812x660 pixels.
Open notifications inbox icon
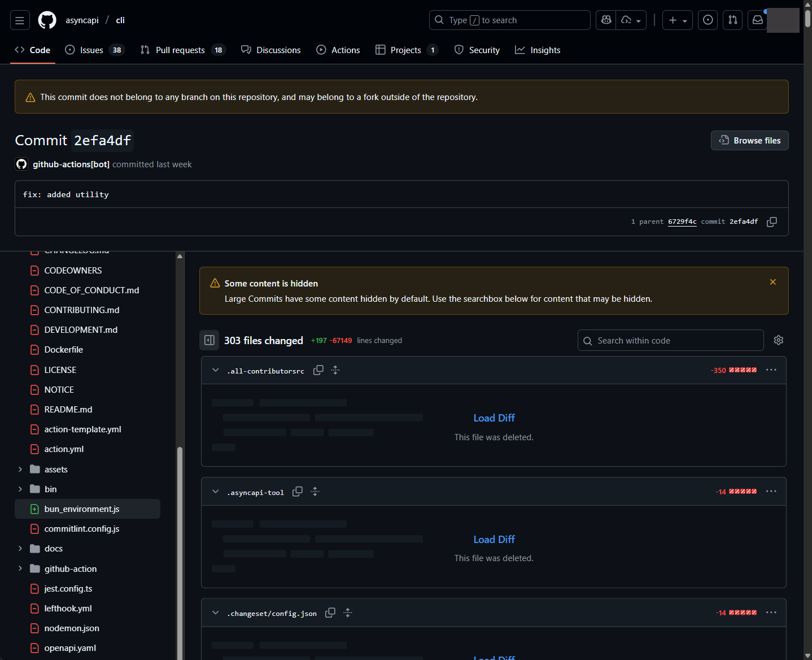pos(758,20)
